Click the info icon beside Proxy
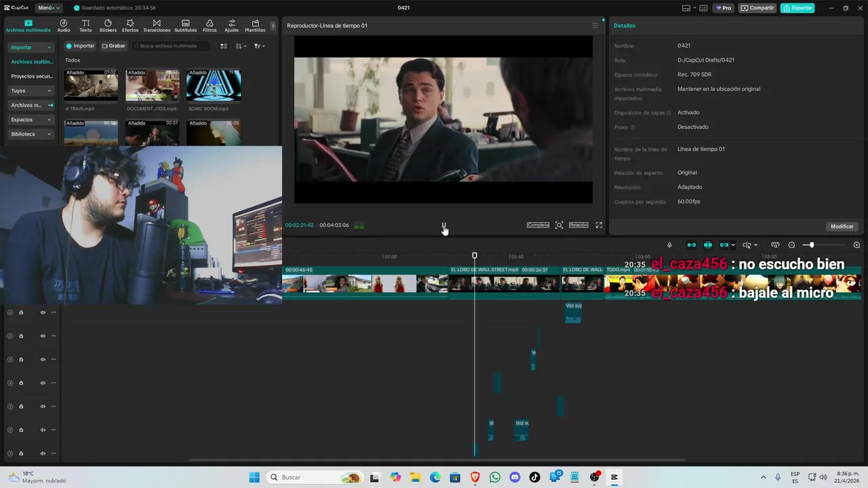This screenshot has width=868, height=488. (x=633, y=127)
